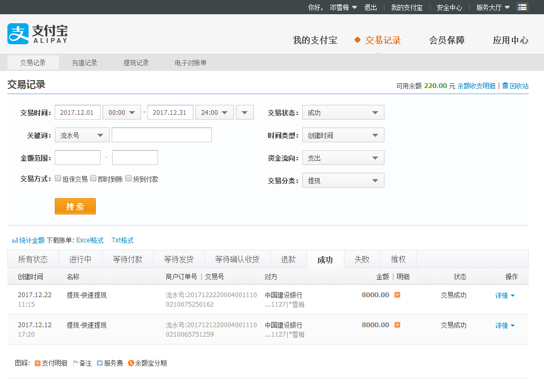Expand the 邓雪梅 user menu
The image size is (544, 392).
pyautogui.click(x=343, y=7)
